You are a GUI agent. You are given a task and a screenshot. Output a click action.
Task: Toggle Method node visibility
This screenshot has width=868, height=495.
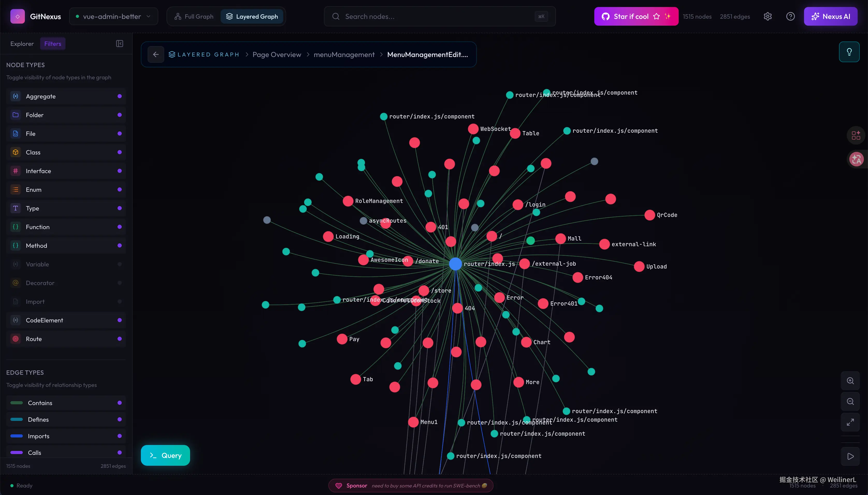pos(120,245)
